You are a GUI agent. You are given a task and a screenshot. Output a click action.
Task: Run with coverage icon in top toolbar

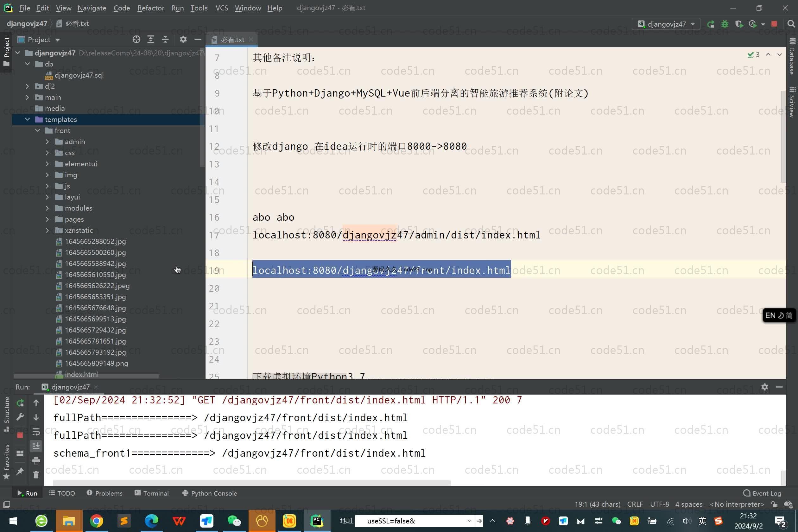pos(739,24)
